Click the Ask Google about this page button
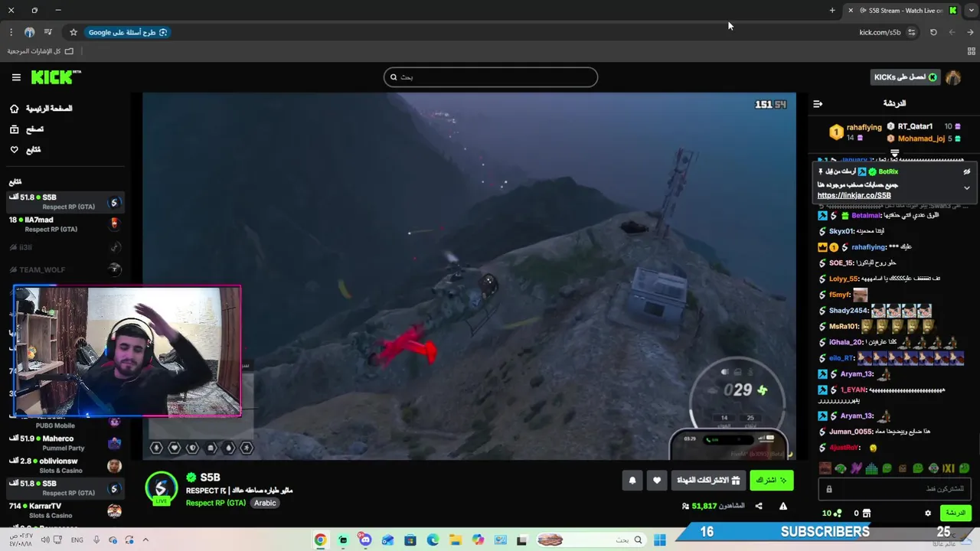The image size is (980, 551). [x=127, y=32]
